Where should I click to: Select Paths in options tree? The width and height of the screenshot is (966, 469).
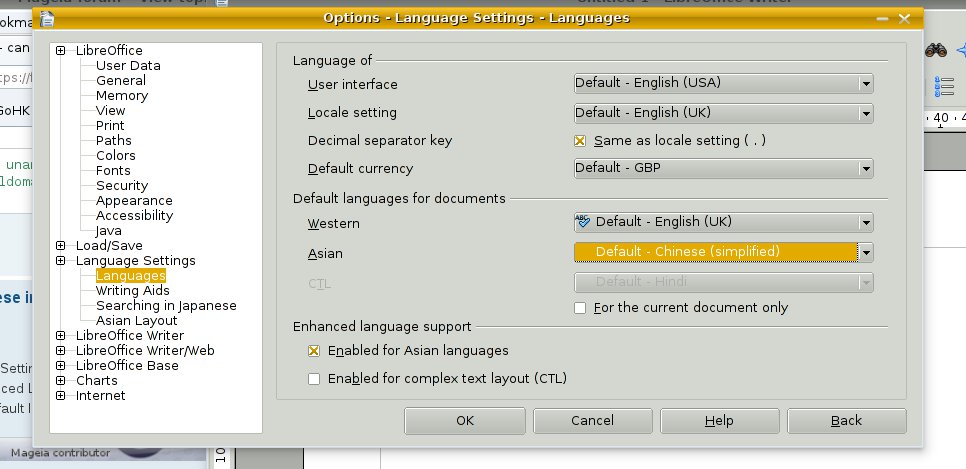pos(113,141)
